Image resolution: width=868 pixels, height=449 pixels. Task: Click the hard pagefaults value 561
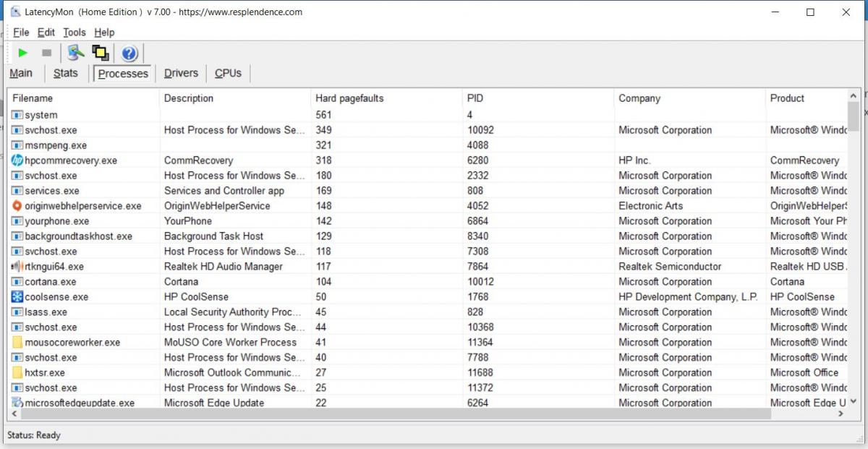(x=323, y=115)
